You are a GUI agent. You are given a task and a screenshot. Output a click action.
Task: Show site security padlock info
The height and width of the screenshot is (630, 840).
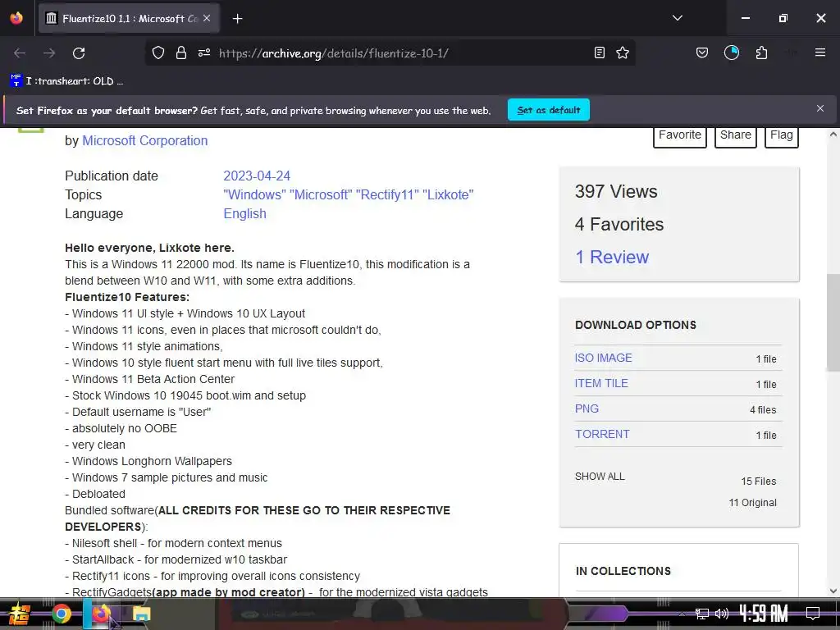[x=181, y=52]
